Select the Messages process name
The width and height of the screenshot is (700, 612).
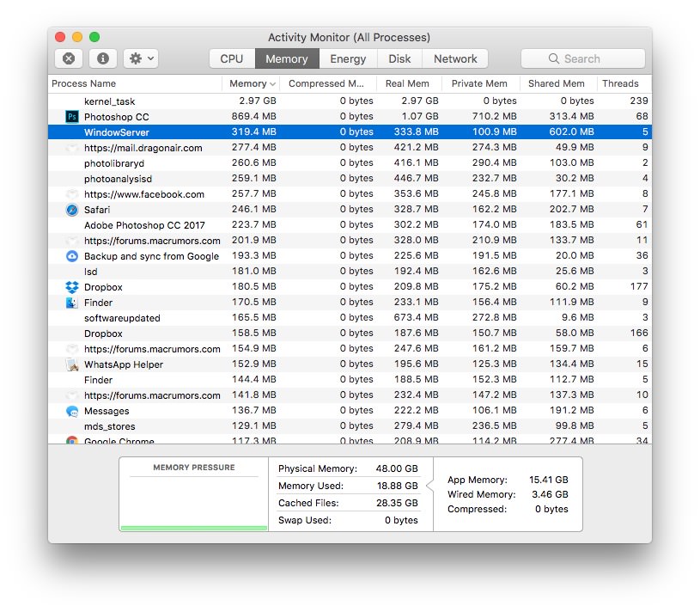pos(107,411)
